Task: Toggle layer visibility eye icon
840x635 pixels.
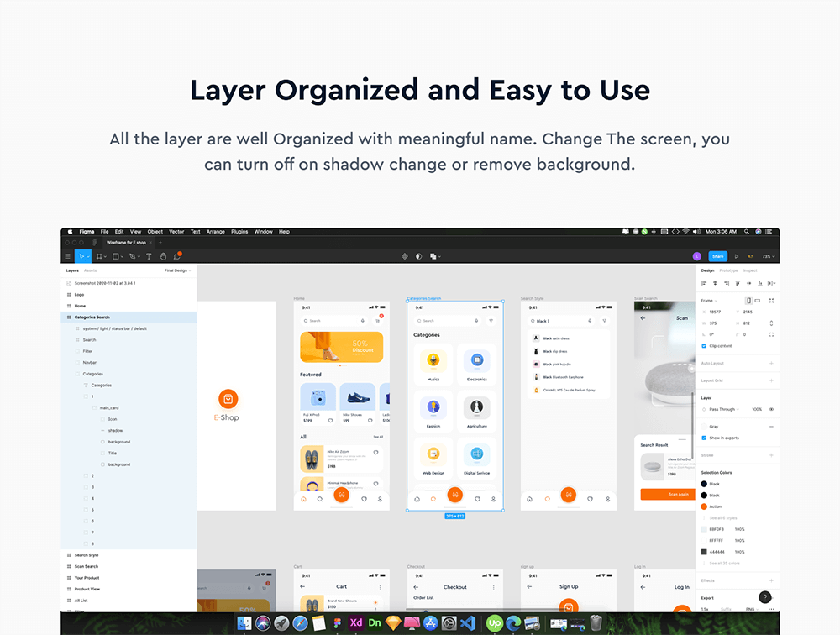Action: (x=771, y=409)
